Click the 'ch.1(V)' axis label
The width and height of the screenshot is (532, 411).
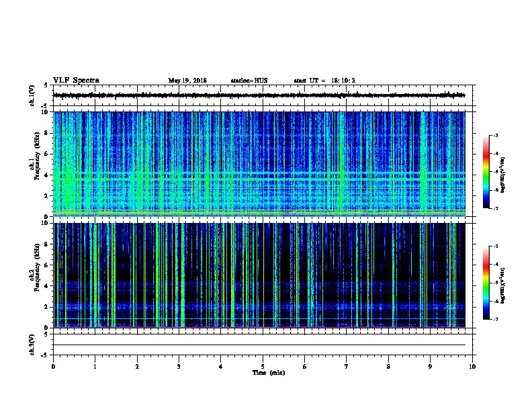tap(32, 95)
